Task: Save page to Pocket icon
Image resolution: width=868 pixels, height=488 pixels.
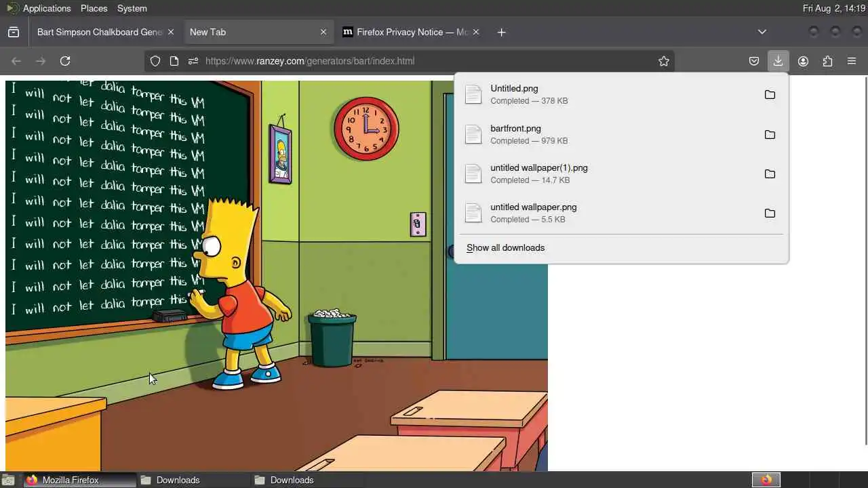Action: click(754, 61)
